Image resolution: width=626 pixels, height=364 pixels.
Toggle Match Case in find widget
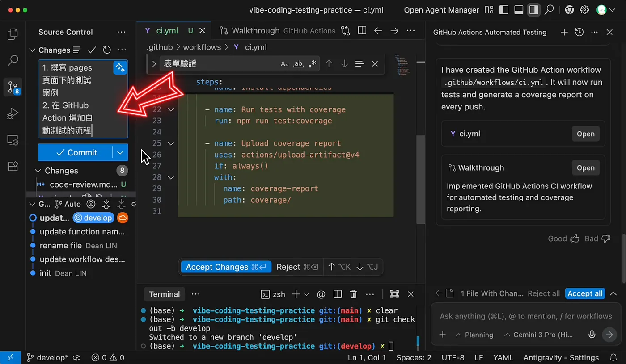click(285, 64)
